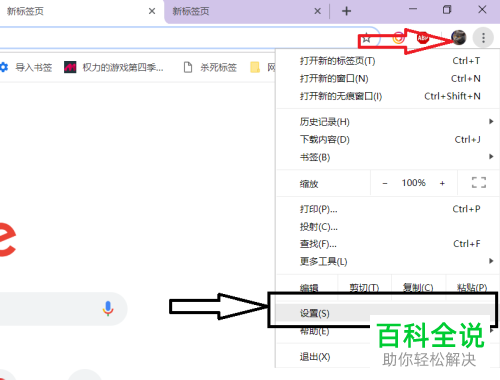Click 剪切(T) in the edit row
This screenshot has width=500, height=380.
coord(364,287)
